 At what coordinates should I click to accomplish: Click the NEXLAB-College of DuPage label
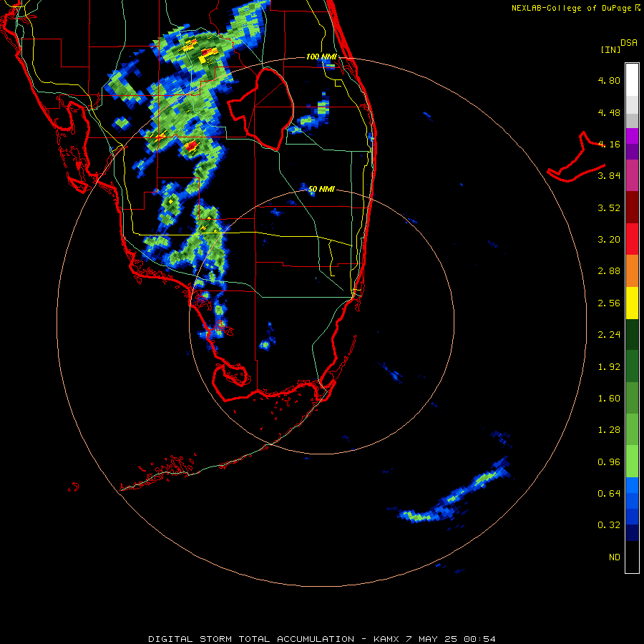pyautogui.click(x=572, y=8)
